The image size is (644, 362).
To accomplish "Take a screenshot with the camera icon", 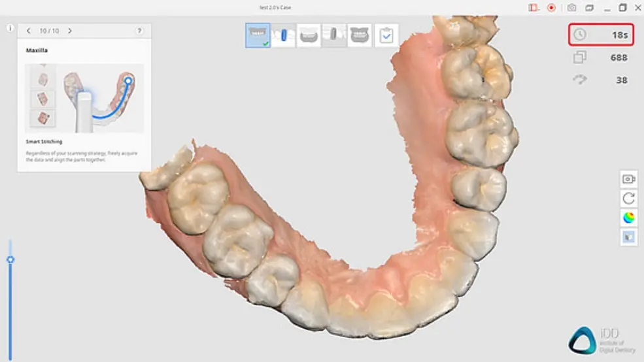I will coord(571,8).
